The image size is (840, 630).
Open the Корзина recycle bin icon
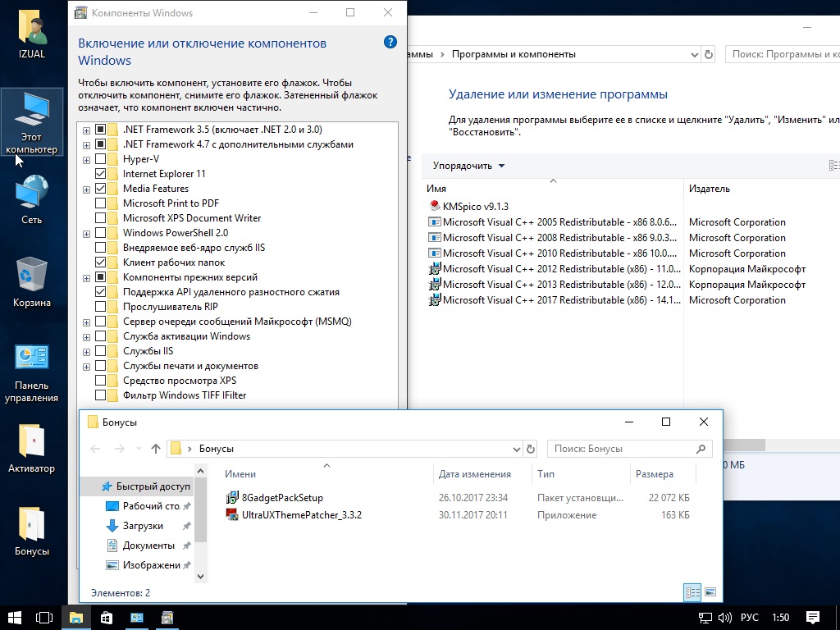(32, 282)
